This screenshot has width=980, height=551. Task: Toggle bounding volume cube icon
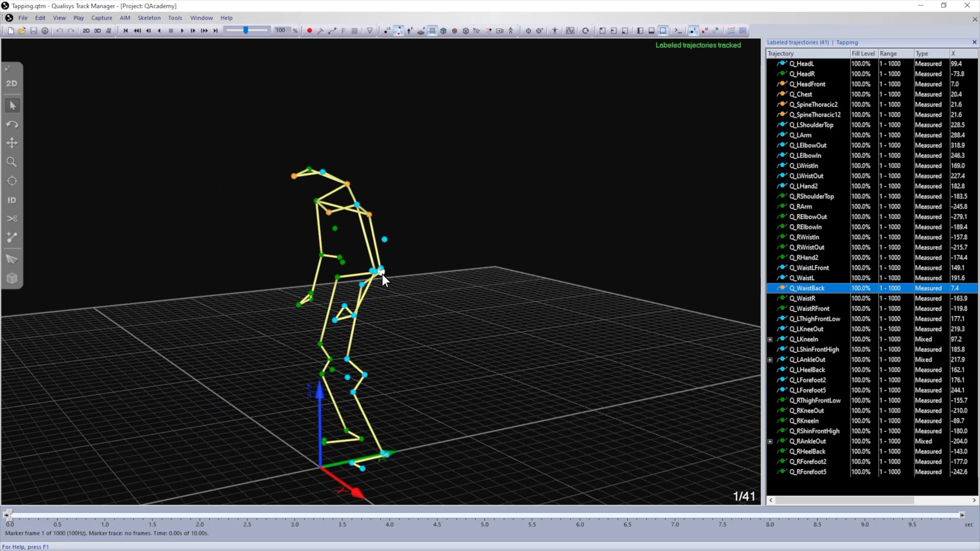(x=443, y=31)
